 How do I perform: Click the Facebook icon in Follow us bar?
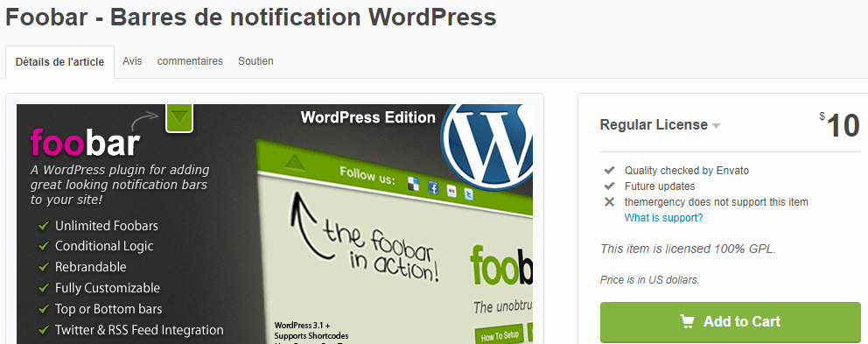coord(433,188)
